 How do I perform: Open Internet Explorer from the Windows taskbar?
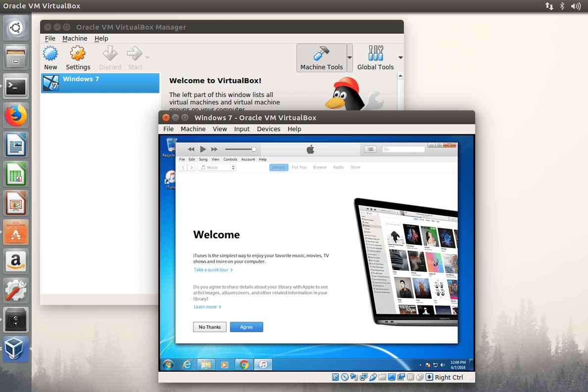click(x=187, y=365)
